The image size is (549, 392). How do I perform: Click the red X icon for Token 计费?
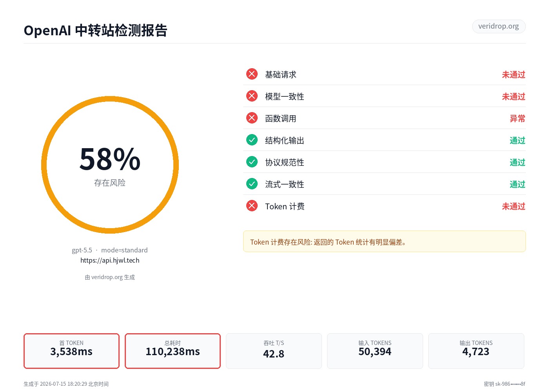pyautogui.click(x=252, y=206)
